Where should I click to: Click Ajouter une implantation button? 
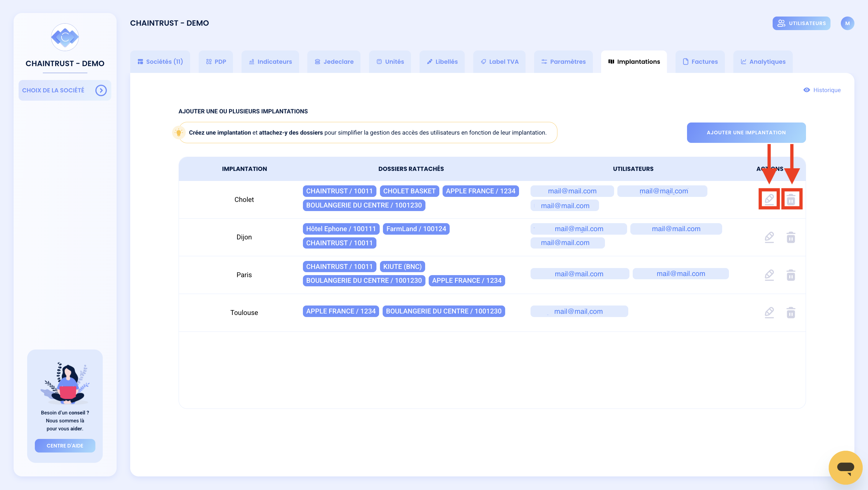[x=746, y=133]
